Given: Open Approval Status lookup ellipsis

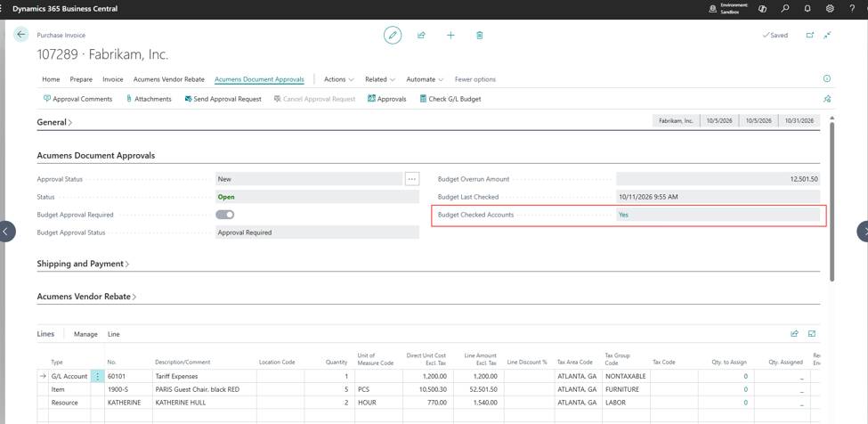Looking at the screenshot, I should tap(412, 179).
